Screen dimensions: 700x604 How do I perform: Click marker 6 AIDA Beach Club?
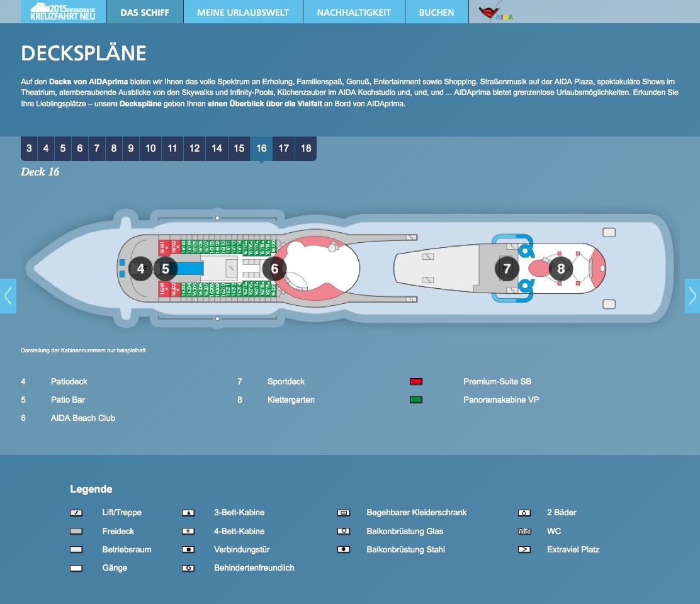pyautogui.click(x=274, y=269)
